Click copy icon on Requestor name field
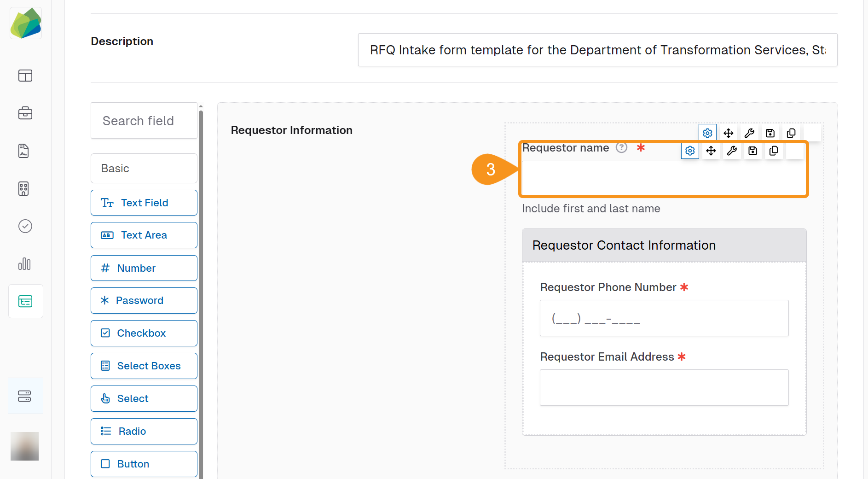The image size is (868, 479). [774, 151]
